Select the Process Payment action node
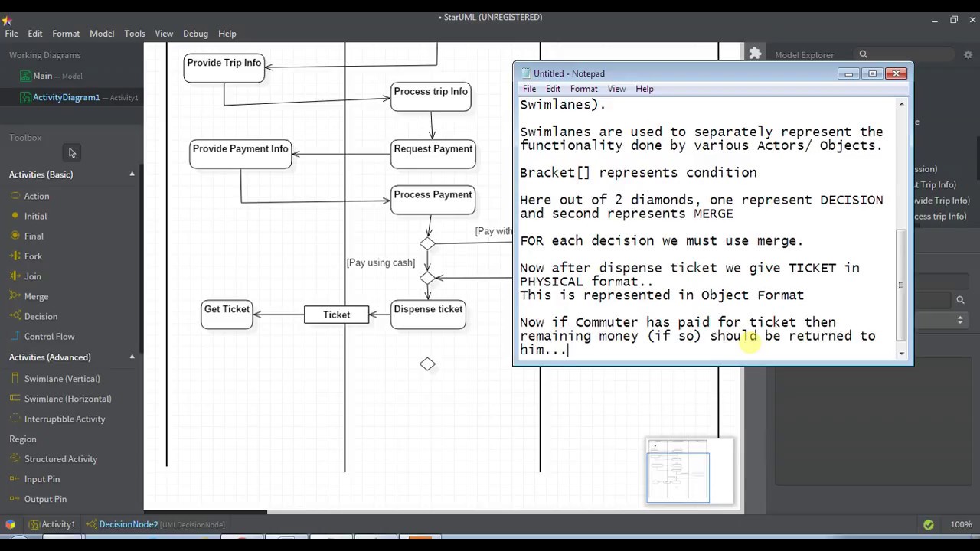This screenshot has width=980, height=551. 433,200
